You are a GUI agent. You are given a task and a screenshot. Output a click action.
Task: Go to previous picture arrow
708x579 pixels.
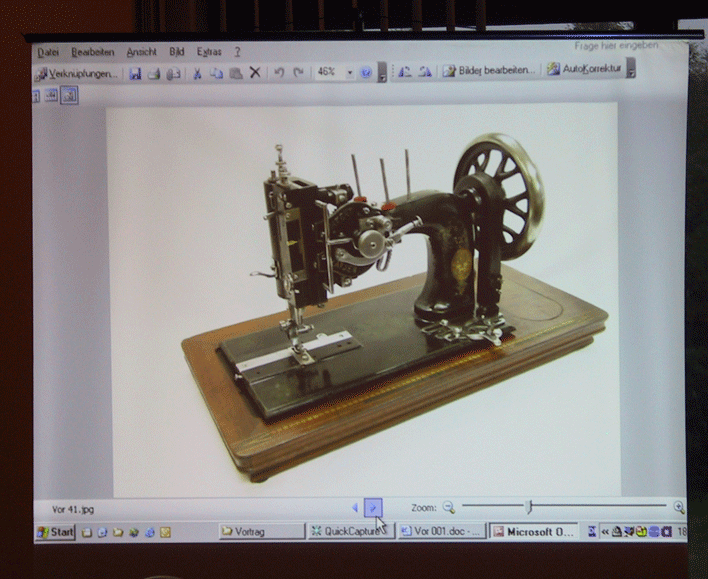(x=355, y=508)
